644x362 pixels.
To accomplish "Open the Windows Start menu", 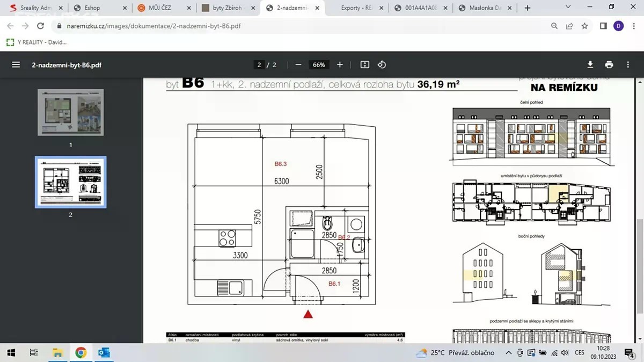I will (x=11, y=353).
